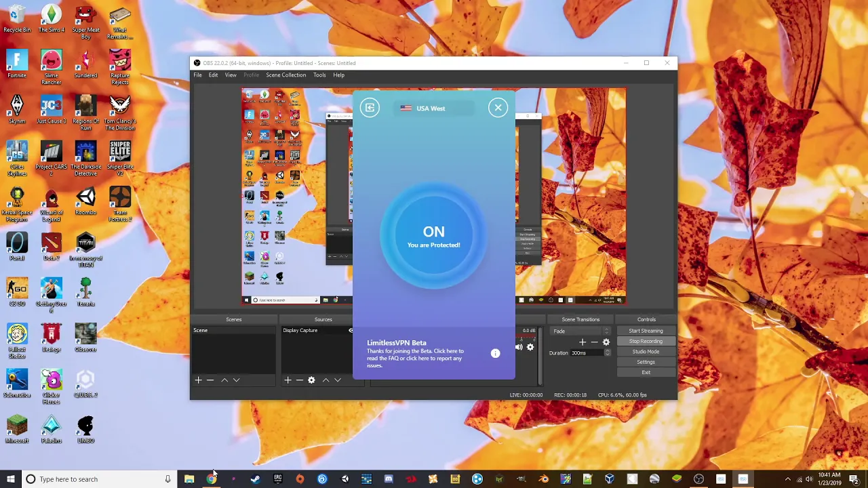Viewport: 868px width, 488px height.
Task: Open the OBS Tools menu
Action: [319, 75]
